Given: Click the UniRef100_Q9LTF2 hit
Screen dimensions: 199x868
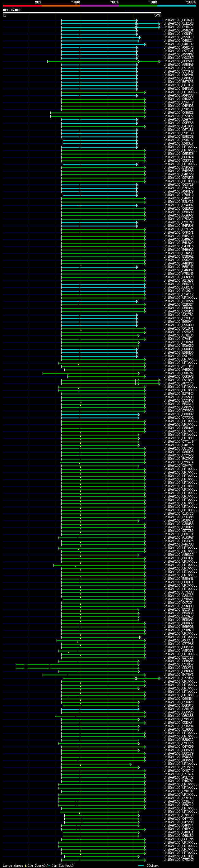Looking at the screenshot, I should [x=178, y=356].
